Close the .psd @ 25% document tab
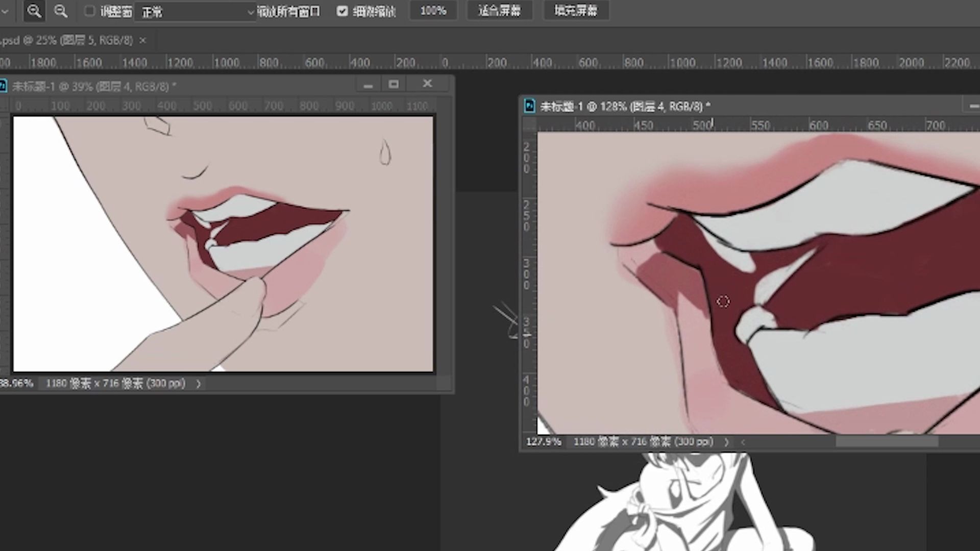The height and width of the screenshot is (551, 980). pos(142,40)
